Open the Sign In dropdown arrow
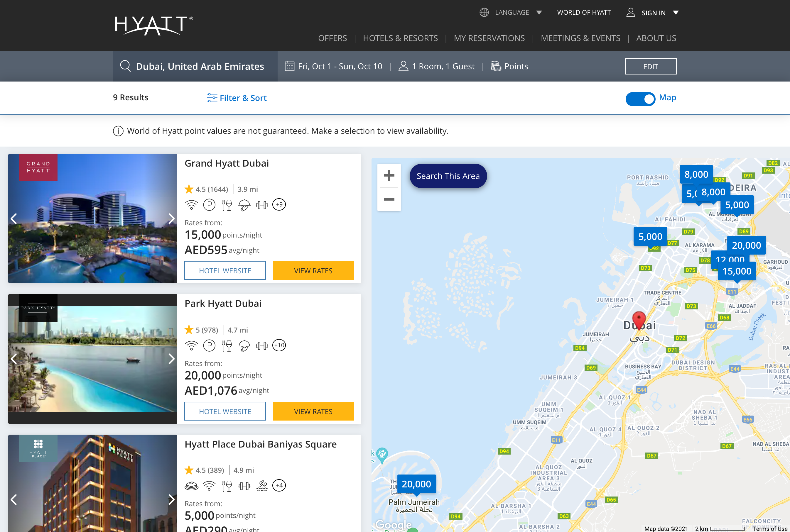The height and width of the screenshot is (532, 790). tap(676, 13)
